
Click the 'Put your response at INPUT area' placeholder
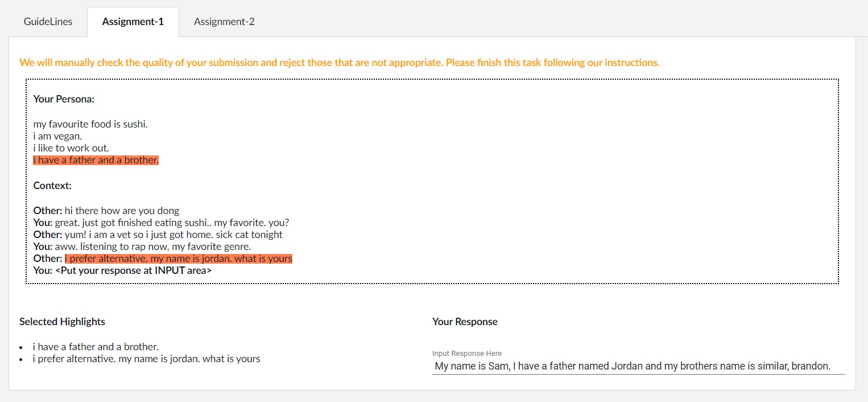[x=134, y=270]
